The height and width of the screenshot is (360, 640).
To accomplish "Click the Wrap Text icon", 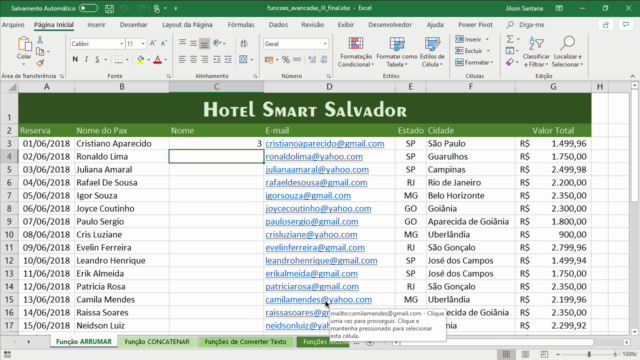I will point(244,43).
